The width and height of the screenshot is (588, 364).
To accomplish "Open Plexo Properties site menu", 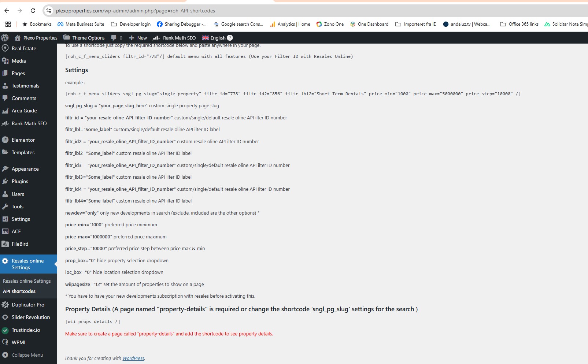I will 36,38.
